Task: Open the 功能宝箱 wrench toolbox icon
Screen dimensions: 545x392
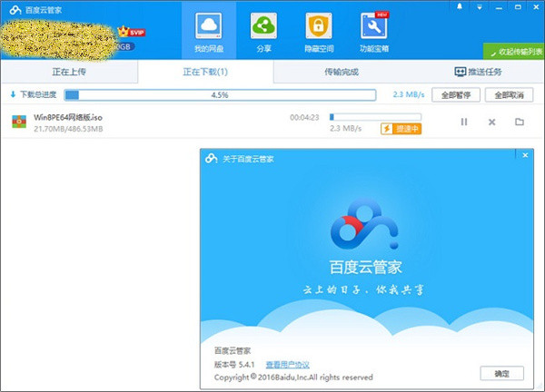Action: (x=374, y=26)
